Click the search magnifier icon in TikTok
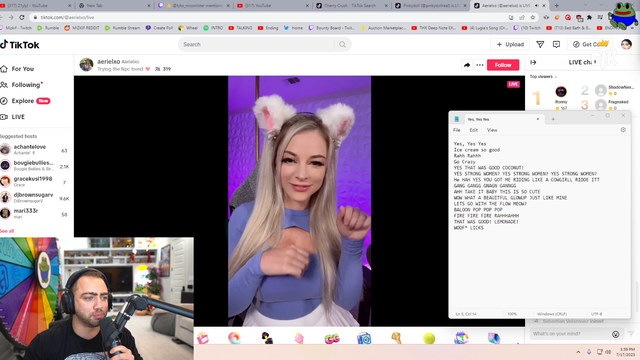 (342, 44)
